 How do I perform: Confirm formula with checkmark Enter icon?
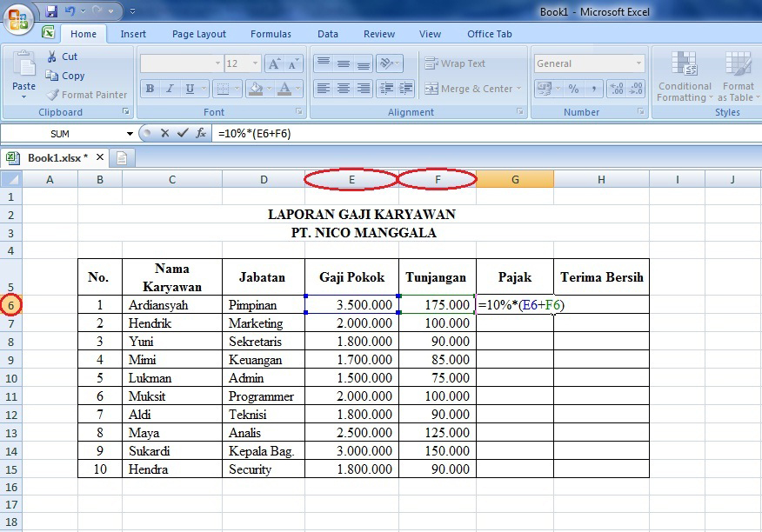point(183,133)
